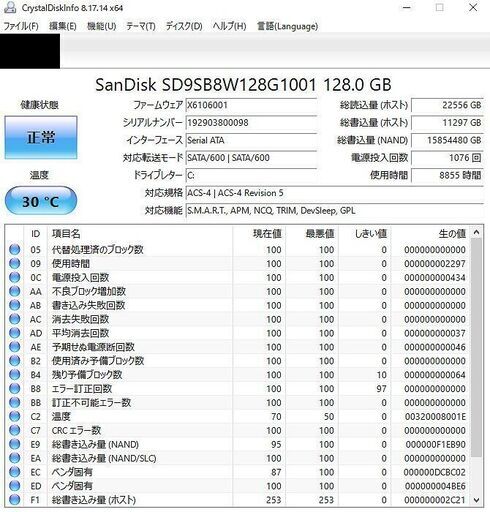Click status icon for ID 05 row
Image resolution: width=490 pixels, height=512 pixels.
[x=14, y=249]
